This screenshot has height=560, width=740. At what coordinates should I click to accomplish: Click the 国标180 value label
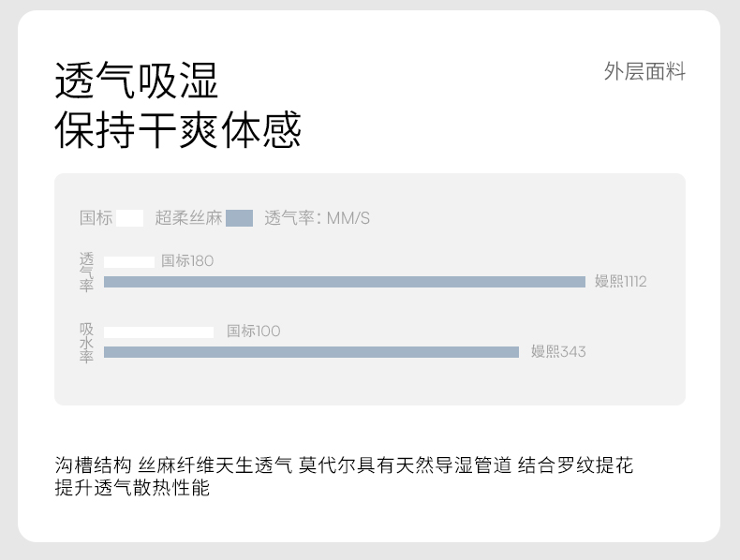tap(187, 260)
